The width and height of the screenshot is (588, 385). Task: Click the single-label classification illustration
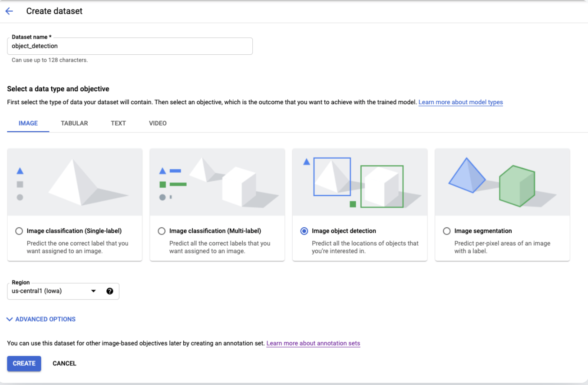[75, 182]
